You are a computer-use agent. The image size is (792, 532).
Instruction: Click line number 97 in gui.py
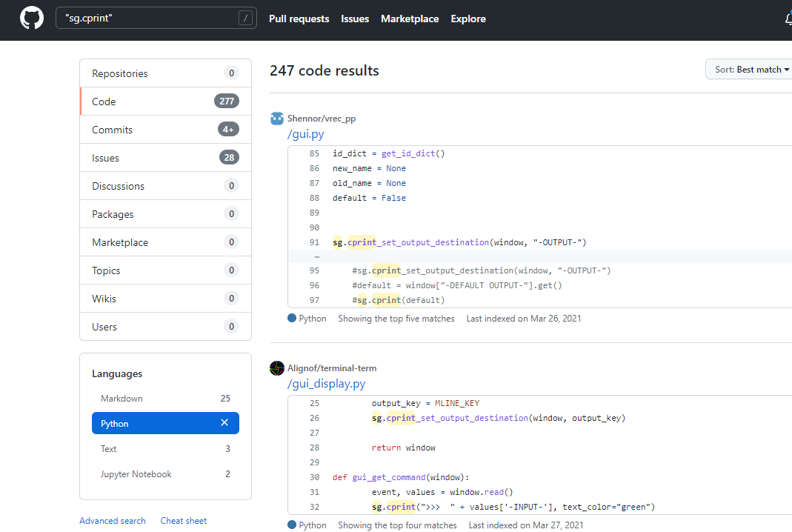(x=314, y=300)
